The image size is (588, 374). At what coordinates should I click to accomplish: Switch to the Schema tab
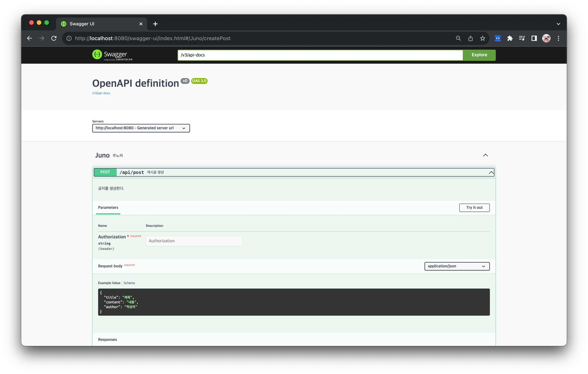(x=129, y=283)
